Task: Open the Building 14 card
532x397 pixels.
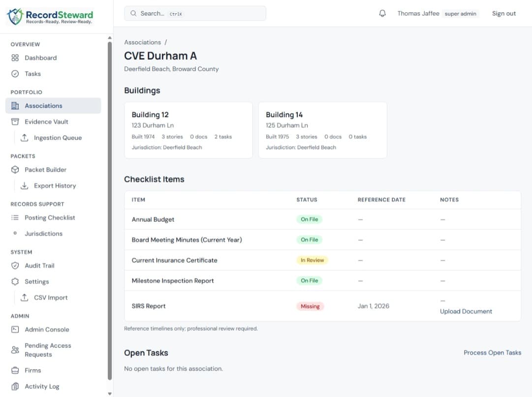Action: [x=323, y=130]
